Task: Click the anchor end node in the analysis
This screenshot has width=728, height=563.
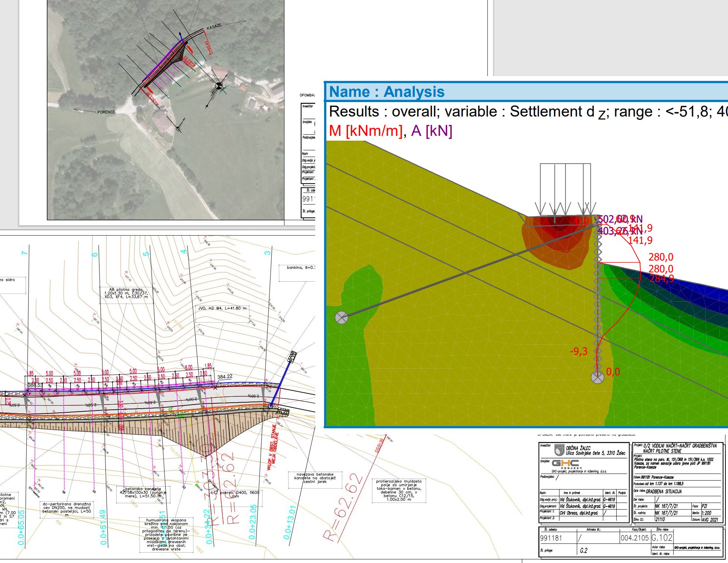Action: click(x=342, y=318)
